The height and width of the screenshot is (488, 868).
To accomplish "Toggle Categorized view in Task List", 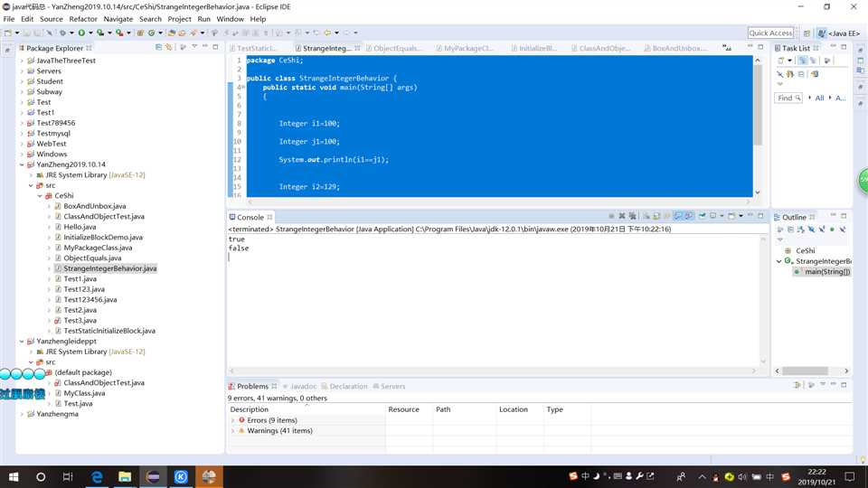I will coord(803,61).
